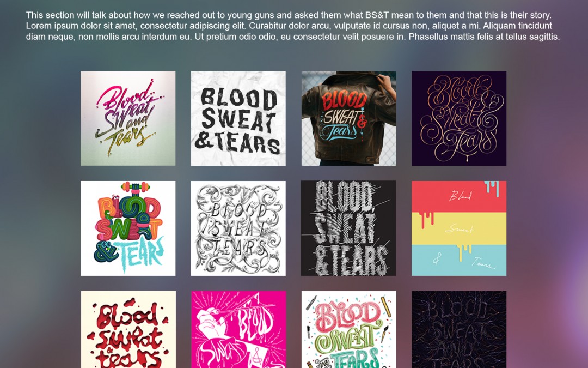Open the white scratchy text on black thumbnail
Image resolution: width=588 pixels, height=368 pixels.
point(348,228)
